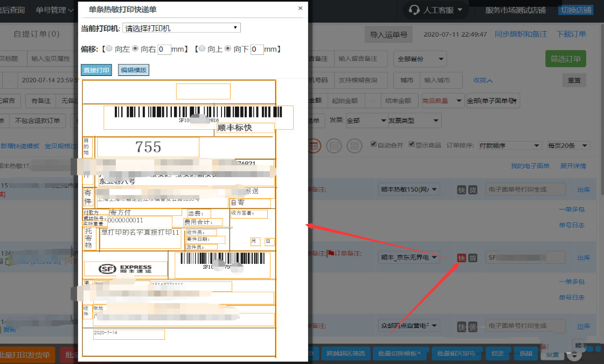Click the gray 货 icon next to the 快 icon
Screen dimensions: 604x364
click(x=473, y=258)
